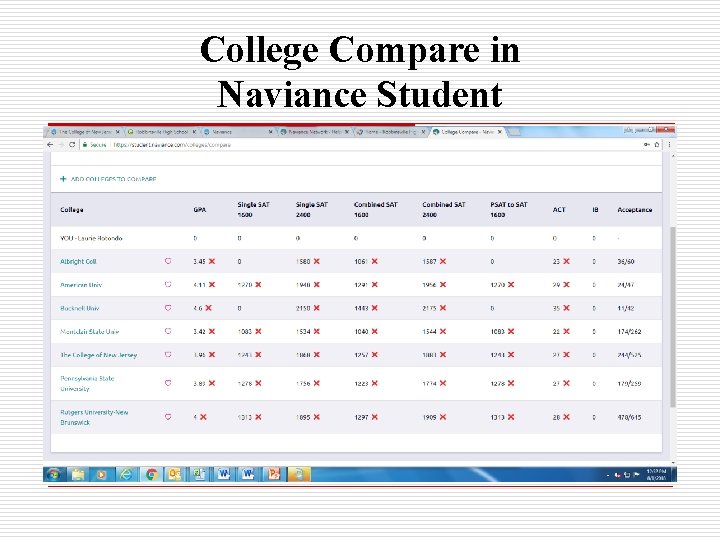The width and height of the screenshot is (720, 540).
Task: Open the Montclair State Univ link
Action: pos(90,331)
